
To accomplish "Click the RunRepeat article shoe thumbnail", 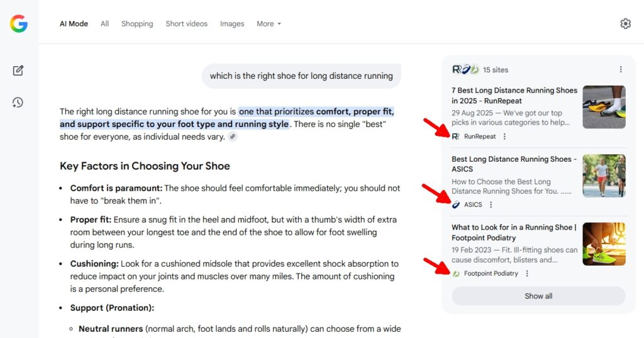I will pyautogui.click(x=604, y=107).
